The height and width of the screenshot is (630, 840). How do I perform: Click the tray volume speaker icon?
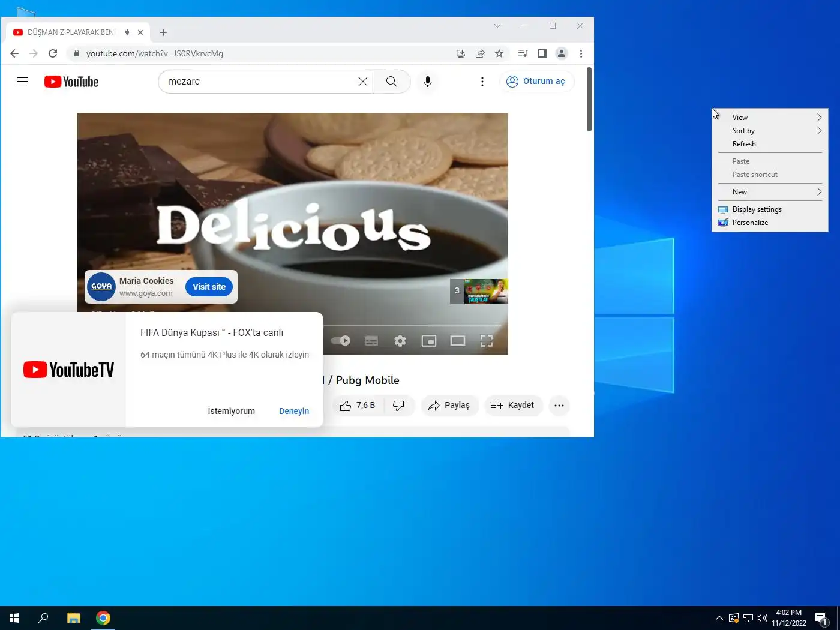pos(763,618)
